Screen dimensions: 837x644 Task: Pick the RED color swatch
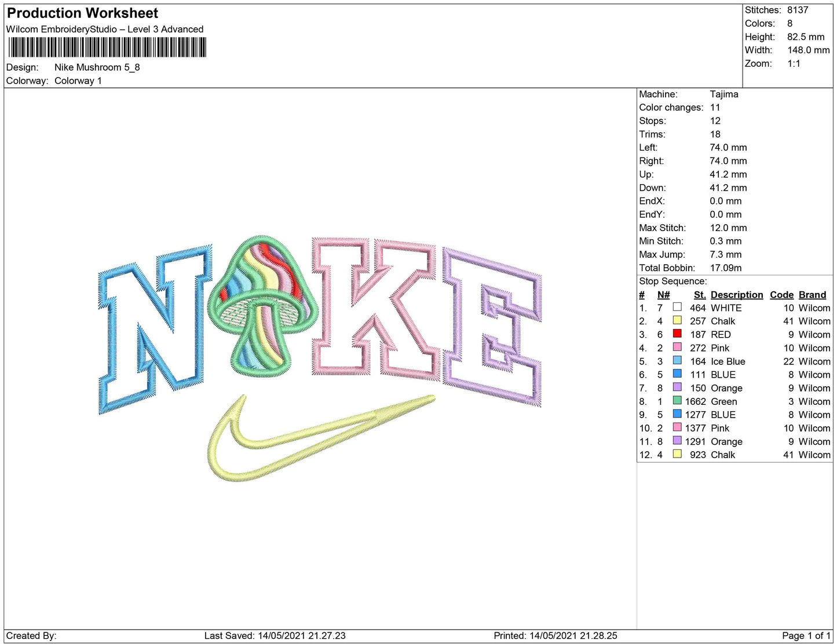pos(677,334)
